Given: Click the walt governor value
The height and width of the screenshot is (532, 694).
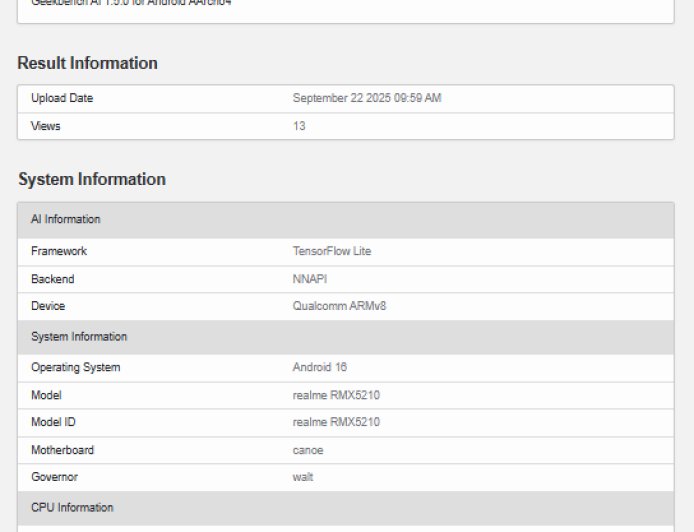Looking at the screenshot, I should pos(302,477).
